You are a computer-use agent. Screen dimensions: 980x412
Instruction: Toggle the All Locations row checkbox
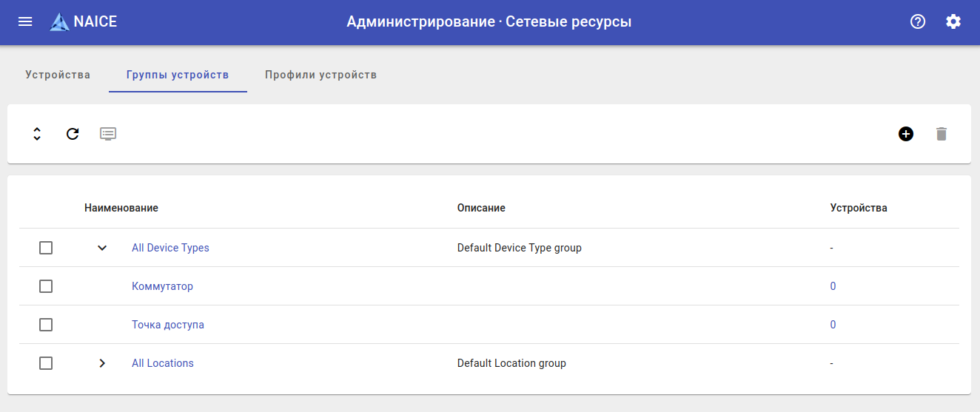(46, 363)
